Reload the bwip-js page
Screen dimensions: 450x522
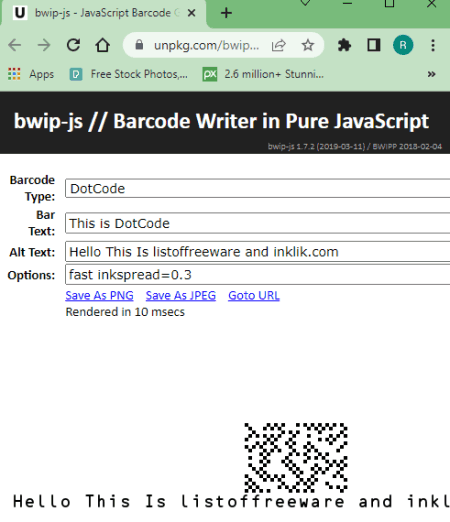pyautogui.click(x=73, y=45)
